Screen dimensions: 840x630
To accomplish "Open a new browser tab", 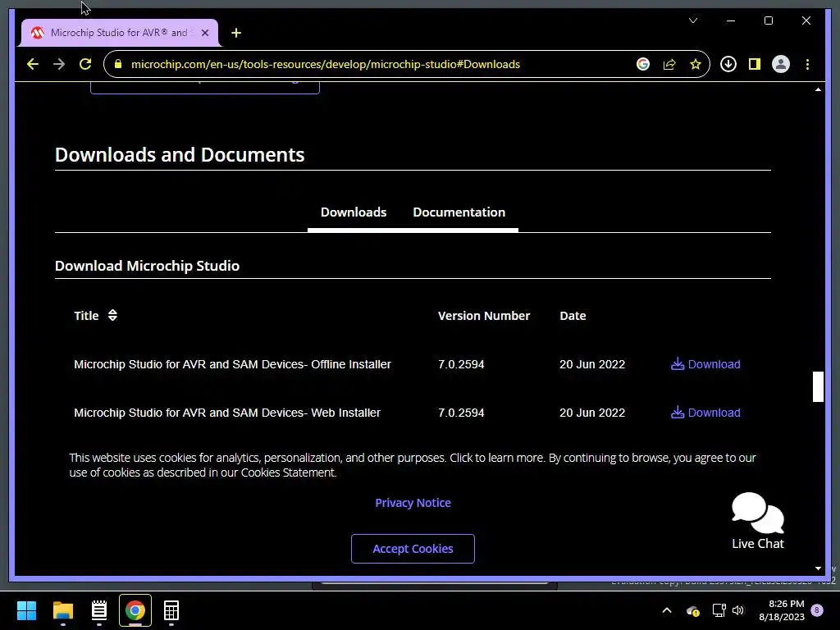I will pos(236,33).
